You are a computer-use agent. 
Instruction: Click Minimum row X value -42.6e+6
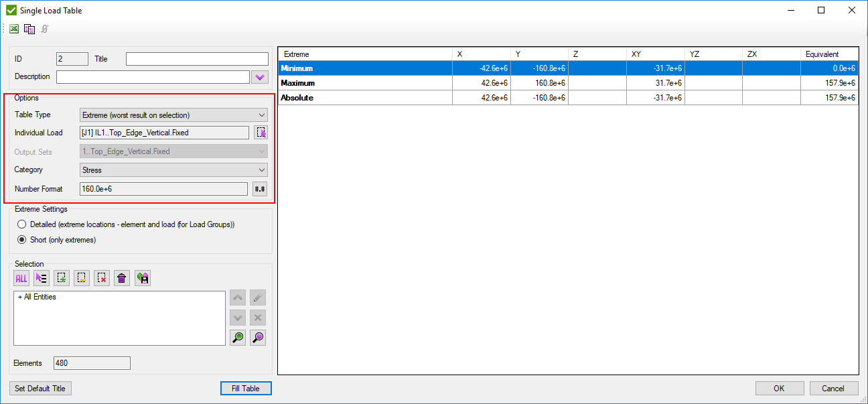482,68
